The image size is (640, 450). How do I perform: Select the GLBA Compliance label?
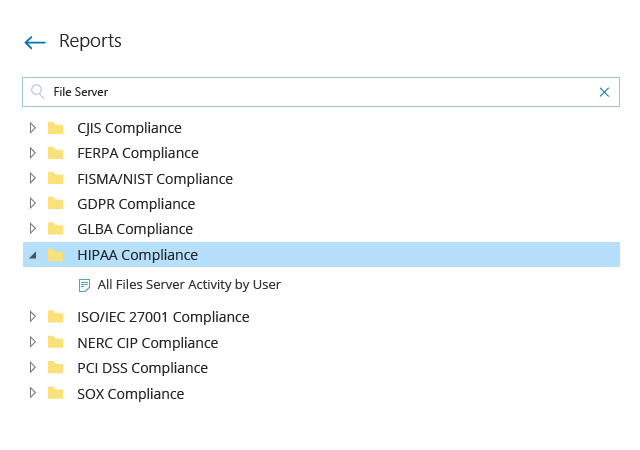(x=135, y=229)
